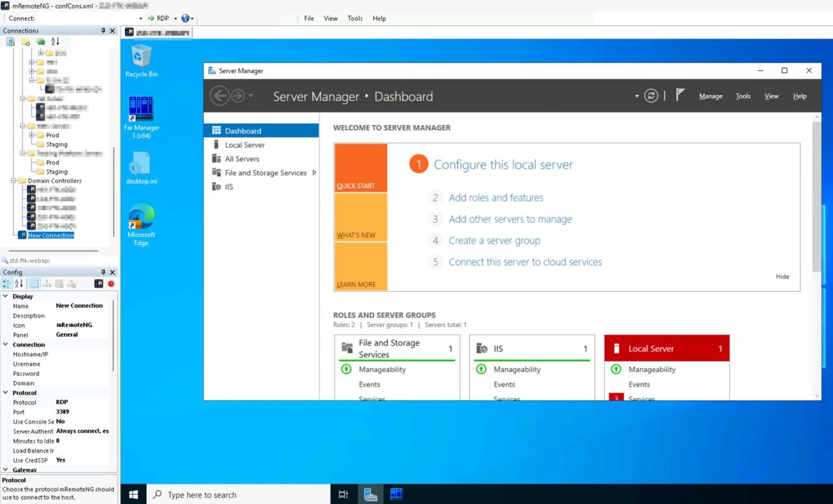Select desktop.ini file on desktop

coord(141,167)
